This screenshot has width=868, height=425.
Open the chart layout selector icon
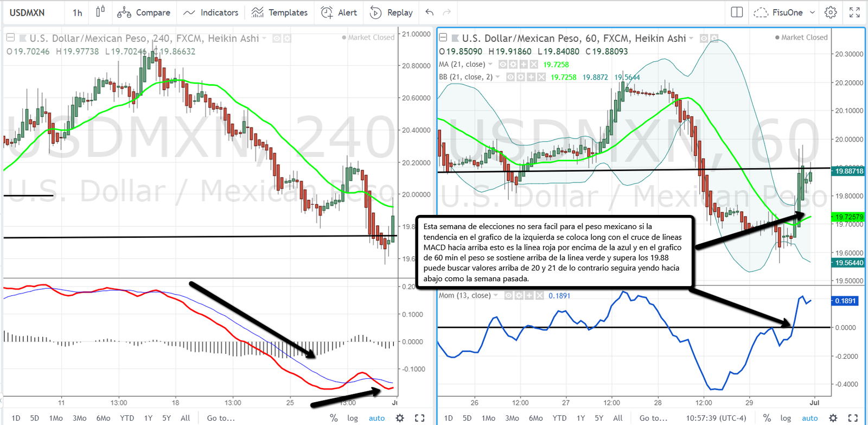click(737, 12)
